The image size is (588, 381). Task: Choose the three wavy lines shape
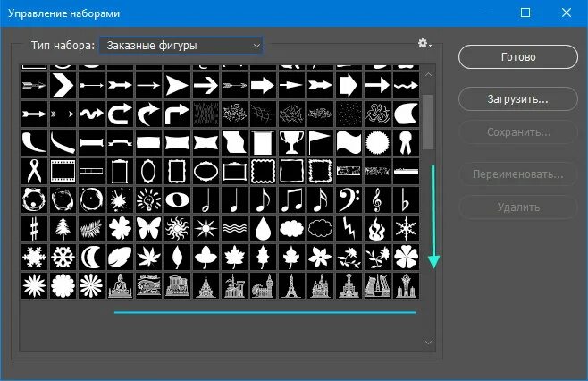234,229
